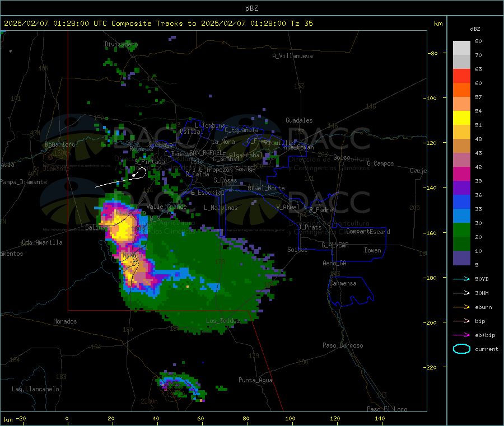Click the 'Guico' map label

[x=342, y=157]
